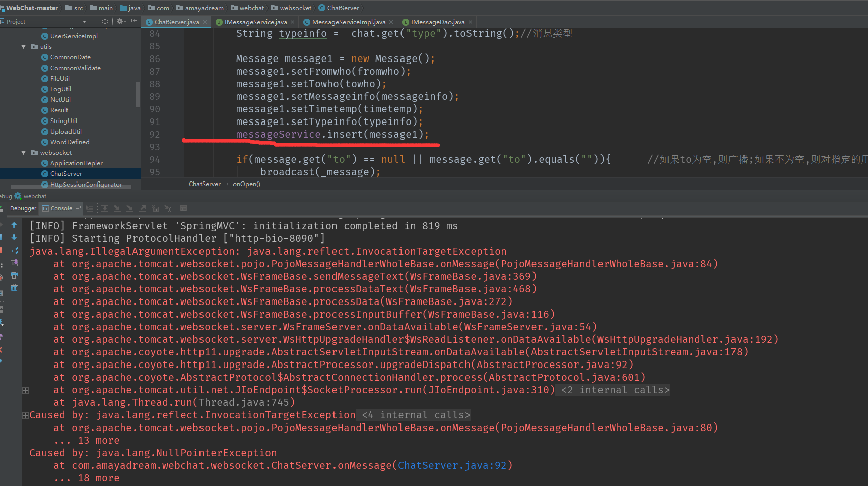Image resolution: width=868 pixels, height=486 pixels.
Task: Open ChatServer.java:92 from the stack trace link
Action: [x=452, y=465]
